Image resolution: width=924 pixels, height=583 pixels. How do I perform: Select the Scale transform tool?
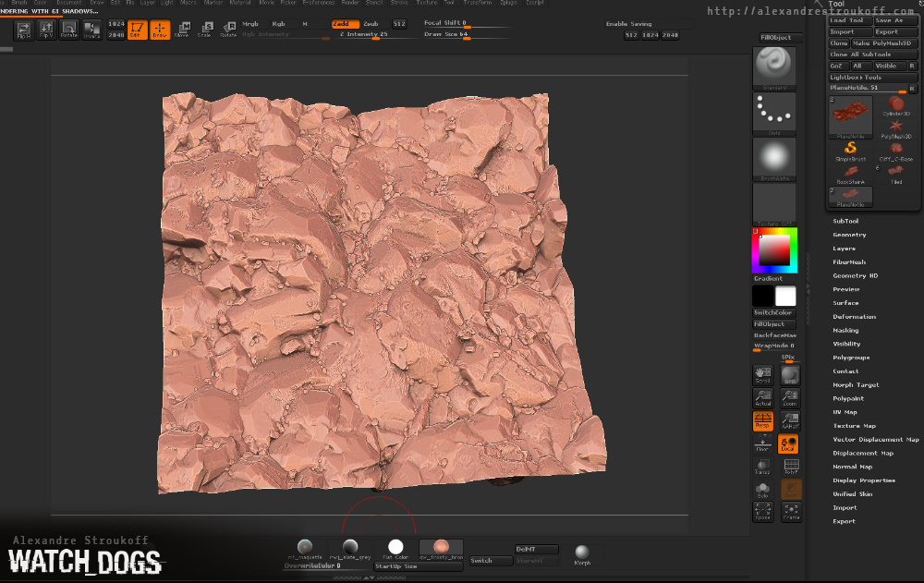coord(205,30)
